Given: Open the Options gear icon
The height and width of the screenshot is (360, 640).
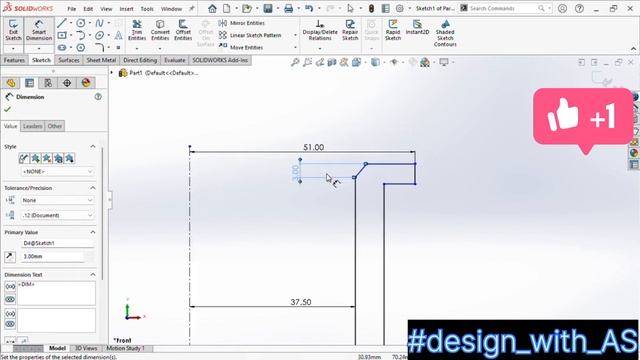Looking at the screenshot, I should tap(400, 8).
